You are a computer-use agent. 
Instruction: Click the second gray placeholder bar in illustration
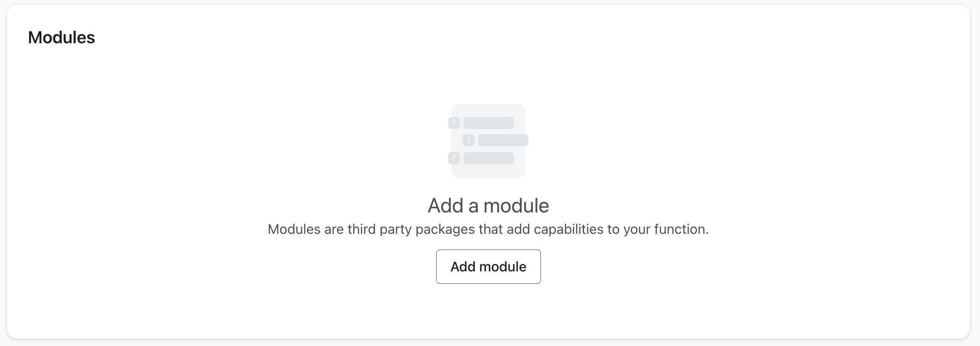(504, 140)
